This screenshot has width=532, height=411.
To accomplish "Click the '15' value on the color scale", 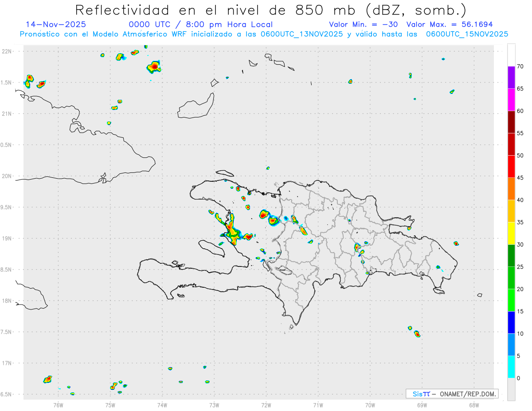I will tap(520, 311).
